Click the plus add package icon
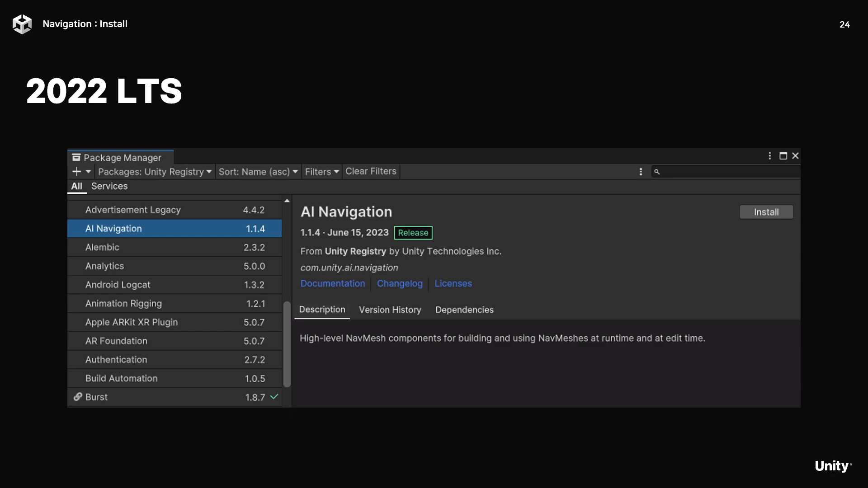 point(76,172)
